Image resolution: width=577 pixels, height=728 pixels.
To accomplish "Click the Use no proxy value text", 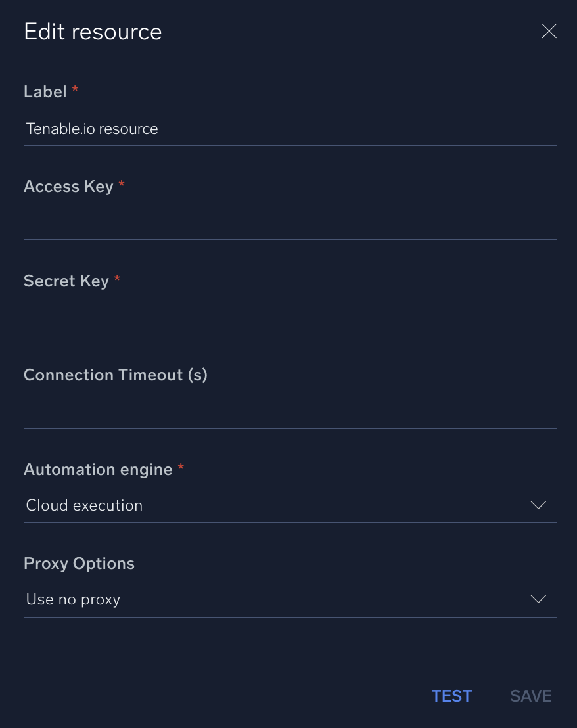I will tap(73, 599).
